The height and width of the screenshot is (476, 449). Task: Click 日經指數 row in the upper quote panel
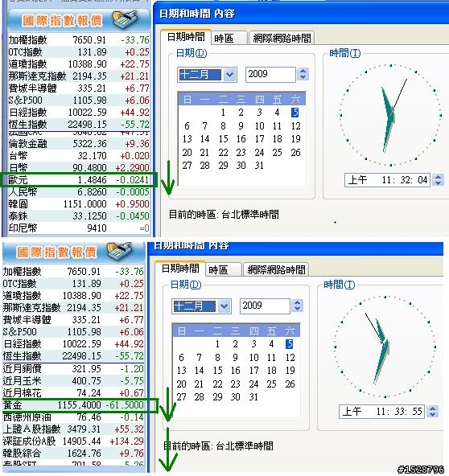pyautogui.click(x=79, y=113)
